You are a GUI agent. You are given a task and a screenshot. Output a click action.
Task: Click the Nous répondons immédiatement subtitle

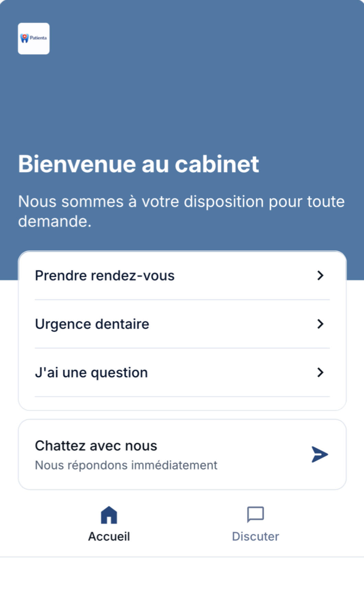click(126, 465)
